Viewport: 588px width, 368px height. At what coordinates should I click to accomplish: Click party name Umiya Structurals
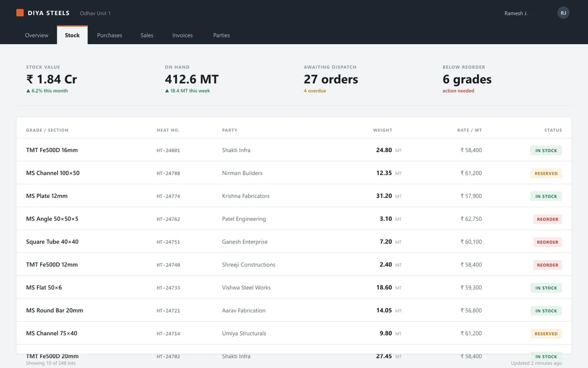click(244, 333)
